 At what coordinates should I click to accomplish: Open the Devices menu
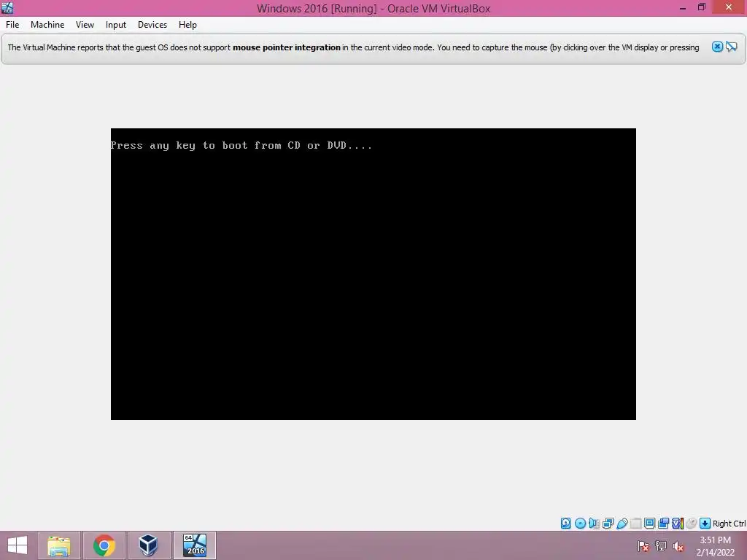152,25
